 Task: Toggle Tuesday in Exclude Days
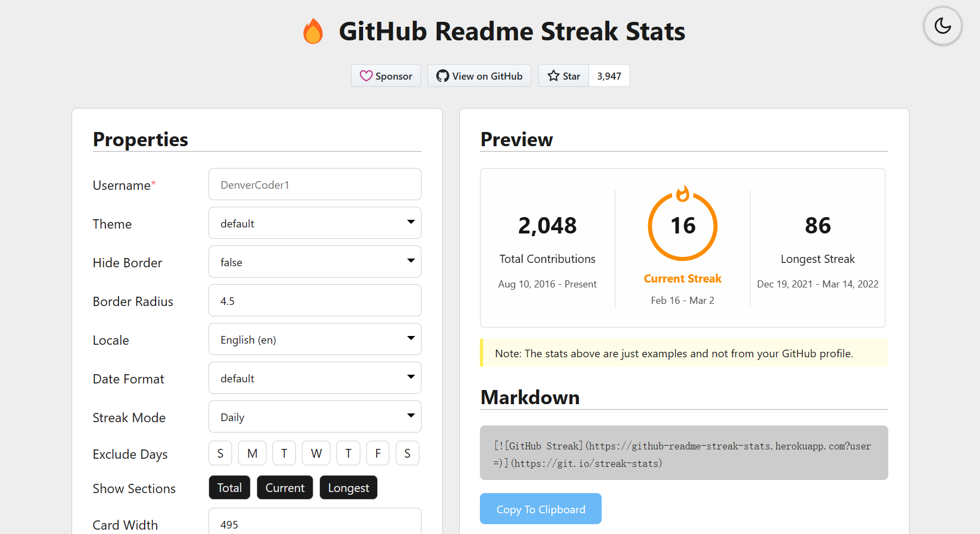[284, 453]
